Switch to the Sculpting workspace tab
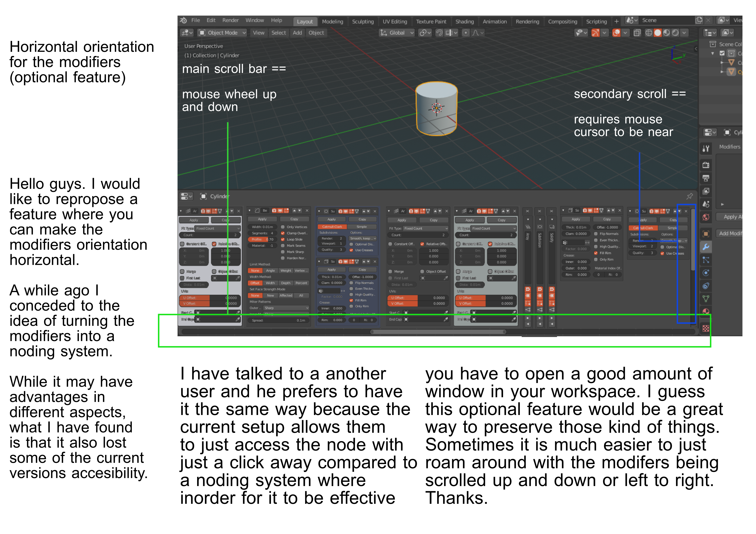This screenshot has height=534, width=756. point(363,22)
